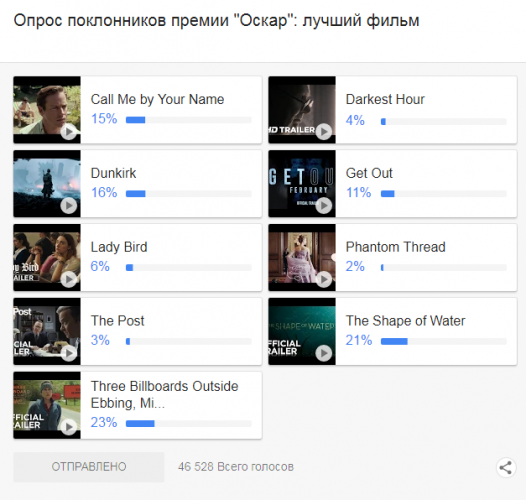Click the Shape of Water 21% progress bar

coord(443,342)
